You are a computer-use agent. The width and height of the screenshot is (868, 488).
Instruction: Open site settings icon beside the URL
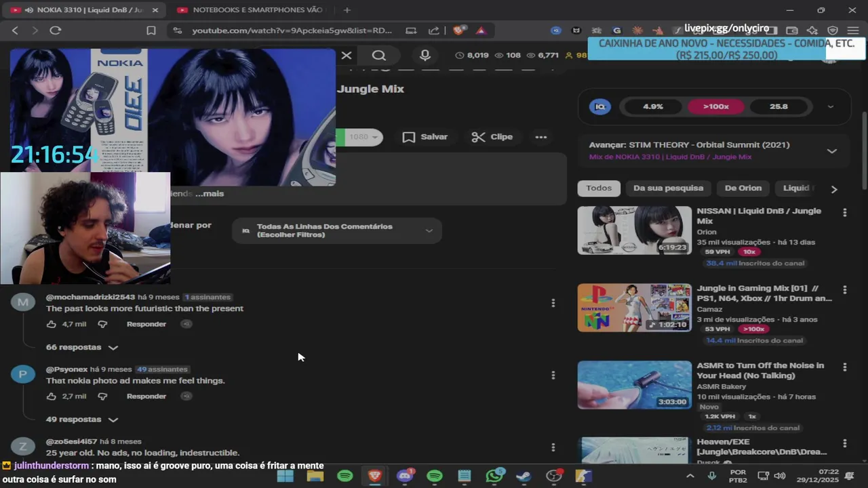click(x=177, y=30)
